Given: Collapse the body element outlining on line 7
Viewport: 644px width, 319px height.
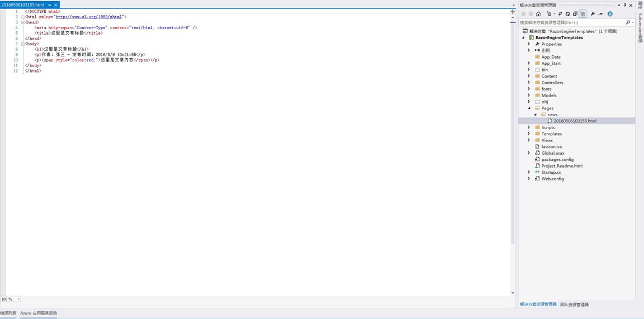Looking at the screenshot, I should [x=22, y=44].
